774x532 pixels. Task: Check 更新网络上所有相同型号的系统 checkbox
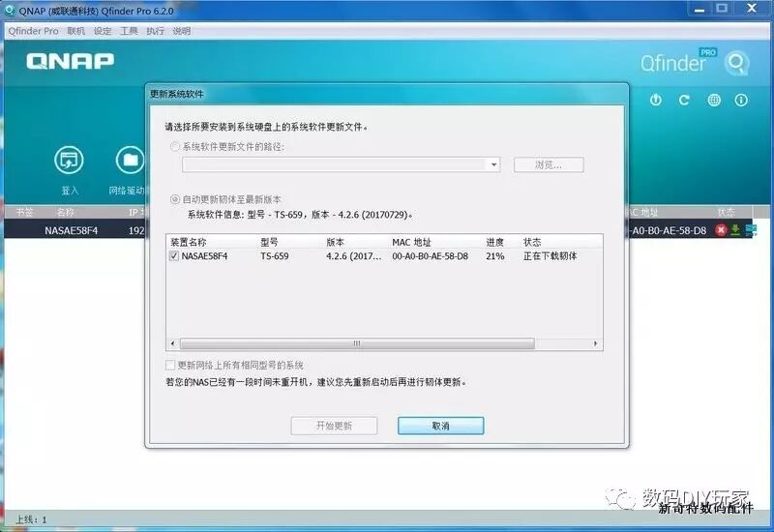(x=170, y=366)
